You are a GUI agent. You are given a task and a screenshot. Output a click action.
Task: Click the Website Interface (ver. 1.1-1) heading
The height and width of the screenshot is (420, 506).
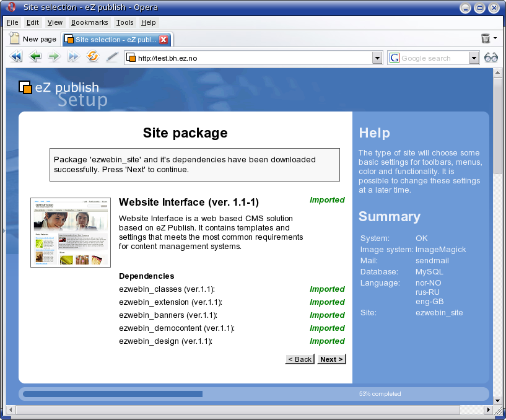189,202
